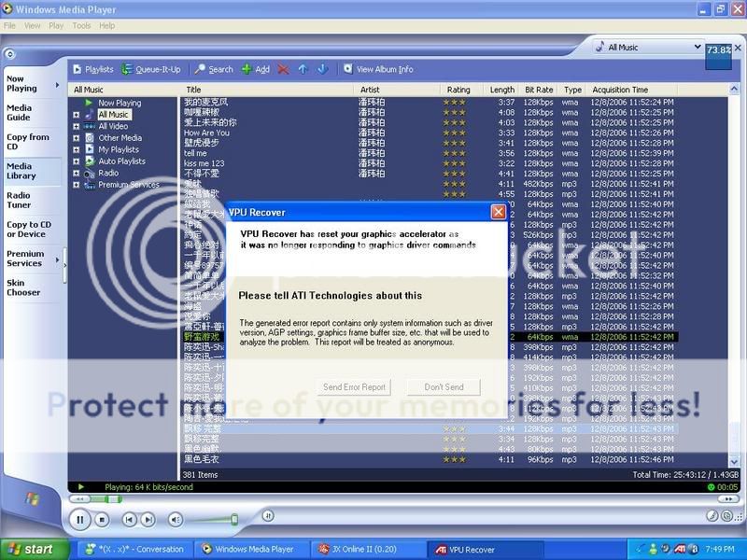Click the Send Error Report button
Viewport: 747px width, 560px height.
tap(355, 387)
